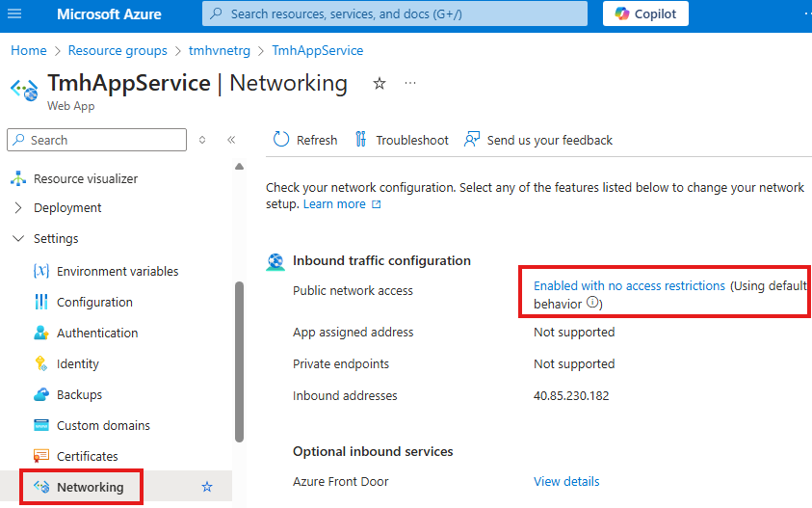Focus the sidebar menu Search field

[x=97, y=140]
